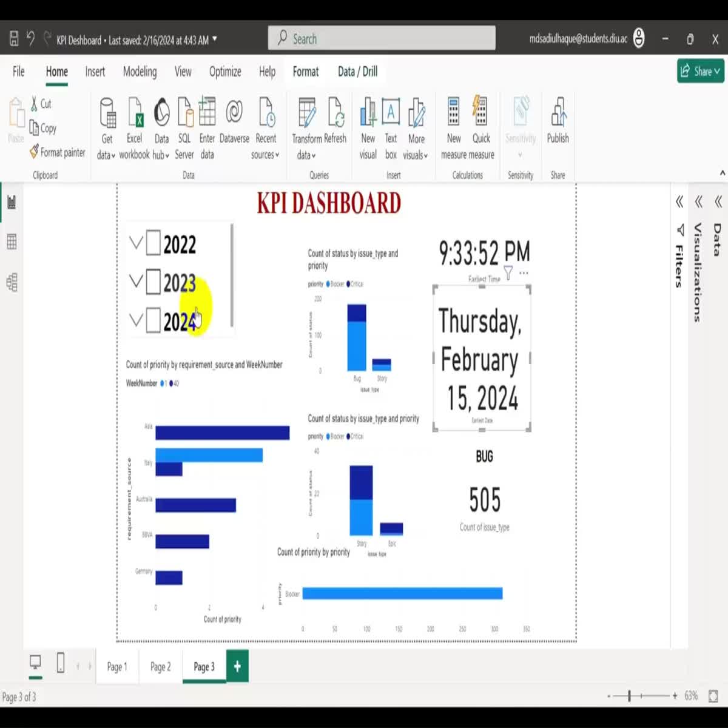Open the Page 2 tab
Screen dimensions: 728x728
[160, 666]
